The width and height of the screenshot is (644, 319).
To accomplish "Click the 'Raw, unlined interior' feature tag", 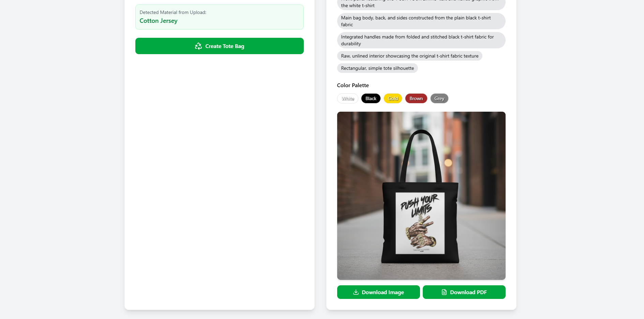I will [410, 56].
